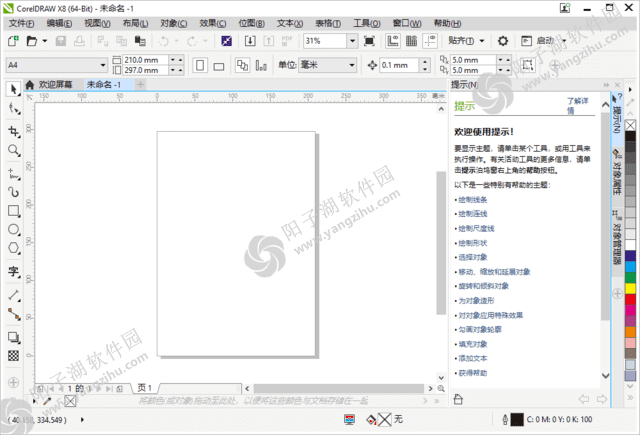Expand the document palette flyout arrow
640x435 pixels.
[35, 401]
